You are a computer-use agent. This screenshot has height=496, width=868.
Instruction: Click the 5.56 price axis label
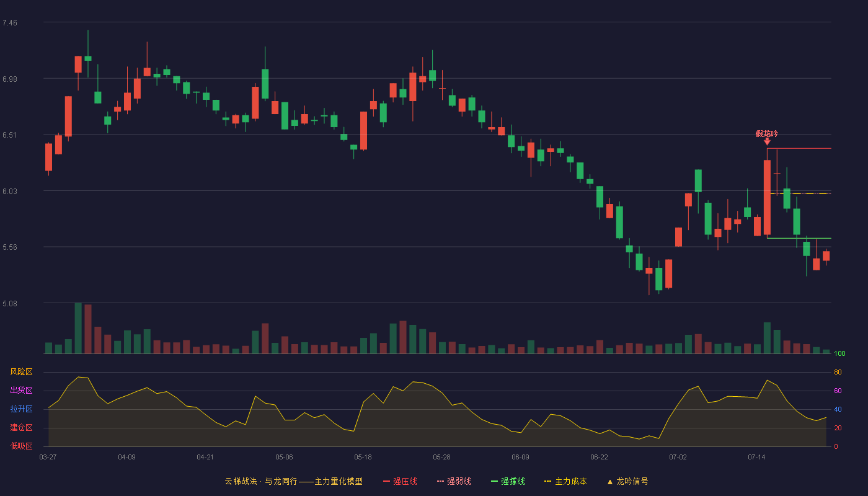pos(10,247)
